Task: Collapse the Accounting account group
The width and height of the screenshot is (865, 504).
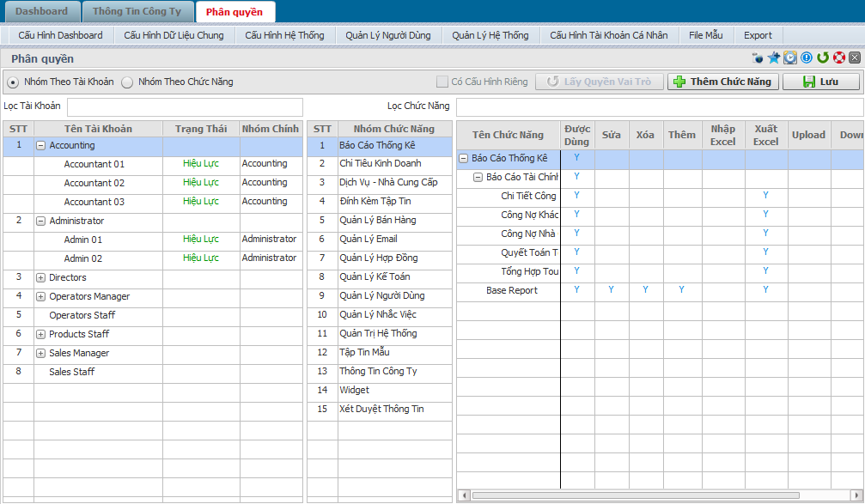Action: point(40,146)
